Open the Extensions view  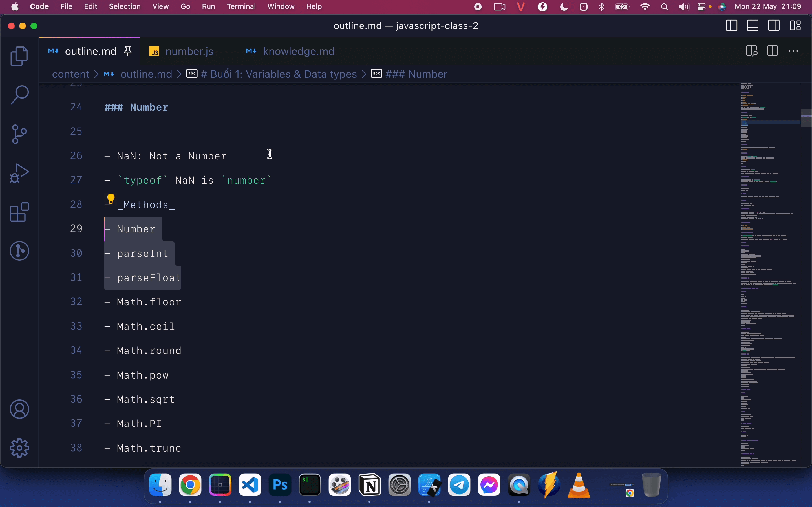click(x=19, y=212)
